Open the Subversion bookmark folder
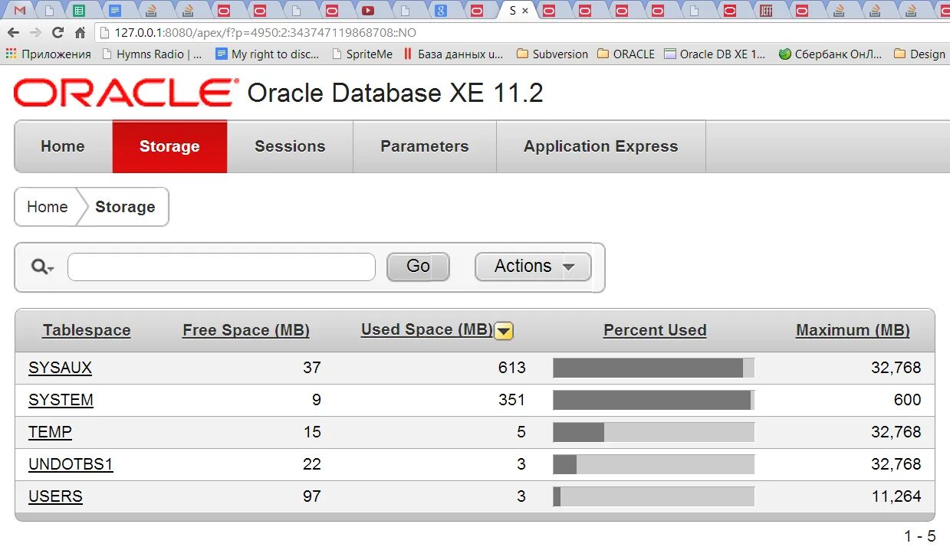This screenshot has width=950, height=560. click(552, 54)
